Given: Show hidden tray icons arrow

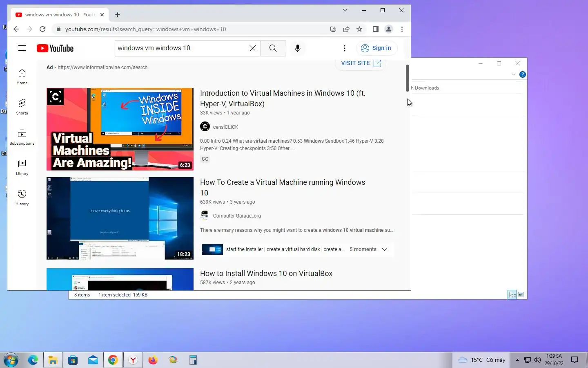Looking at the screenshot, I should pyautogui.click(x=517, y=360).
